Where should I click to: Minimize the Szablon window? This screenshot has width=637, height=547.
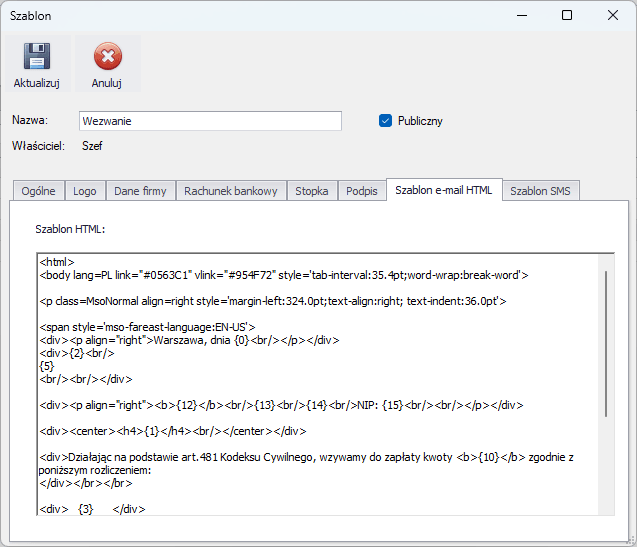point(522,15)
